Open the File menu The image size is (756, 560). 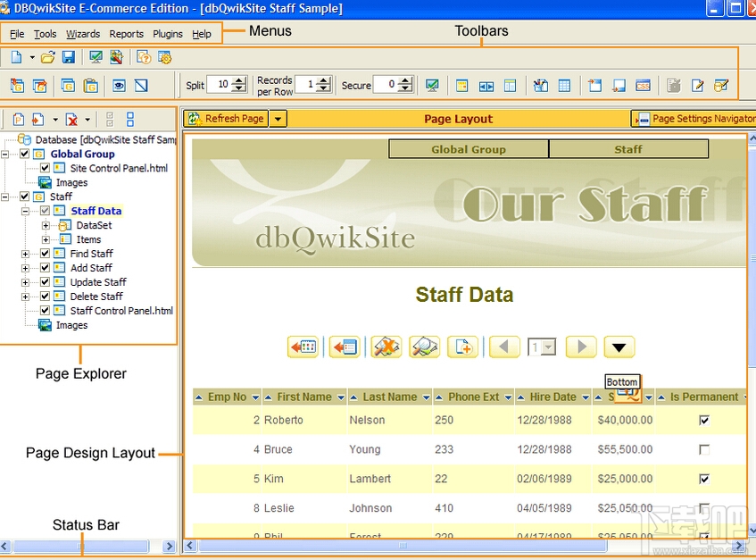17,34
